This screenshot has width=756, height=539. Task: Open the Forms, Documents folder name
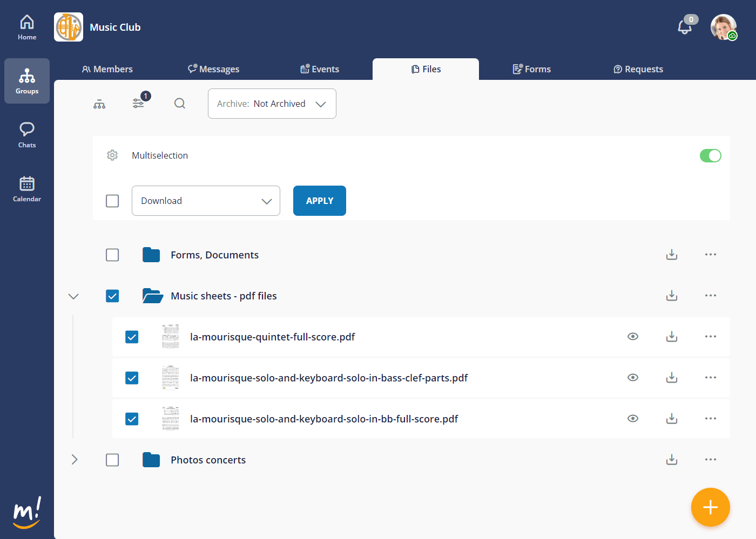[x=214, y=255]
